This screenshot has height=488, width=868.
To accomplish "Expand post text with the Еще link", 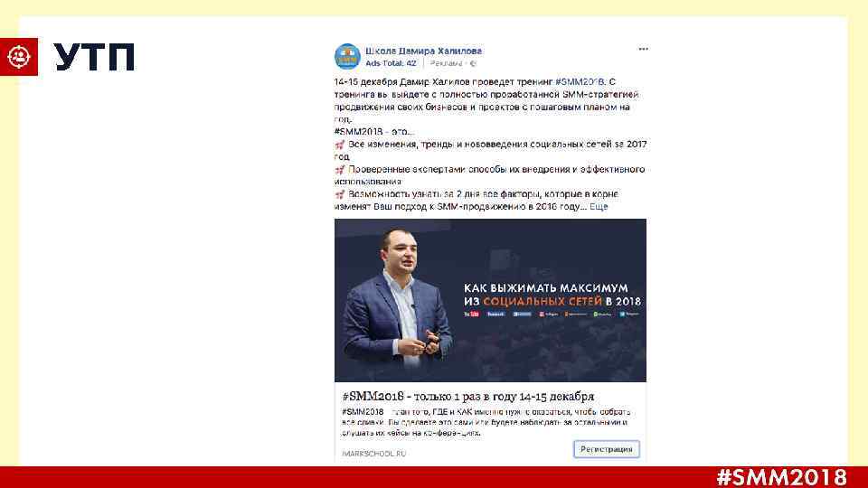I will click(x=599, y=207).
